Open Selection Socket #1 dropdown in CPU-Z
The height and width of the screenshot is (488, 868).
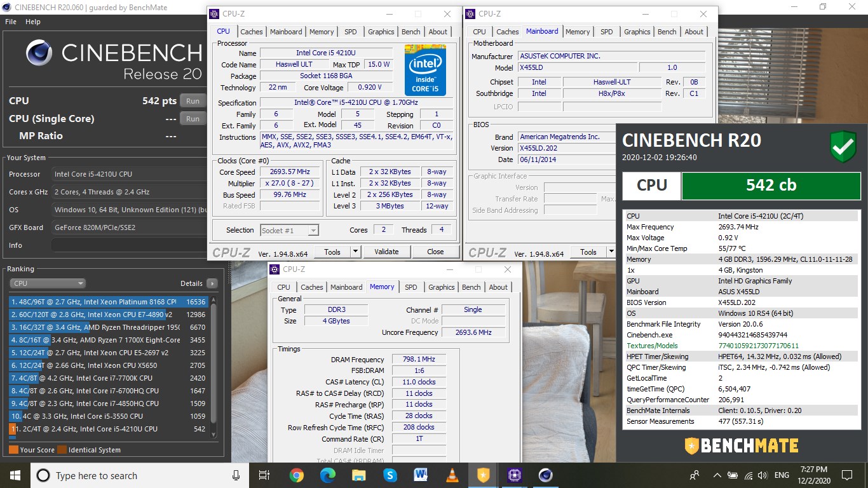(x=289, y=230)
